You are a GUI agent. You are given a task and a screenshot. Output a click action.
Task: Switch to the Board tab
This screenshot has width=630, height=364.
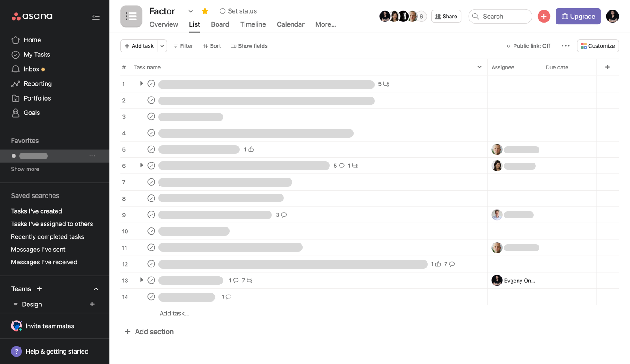tap(220, 24)
